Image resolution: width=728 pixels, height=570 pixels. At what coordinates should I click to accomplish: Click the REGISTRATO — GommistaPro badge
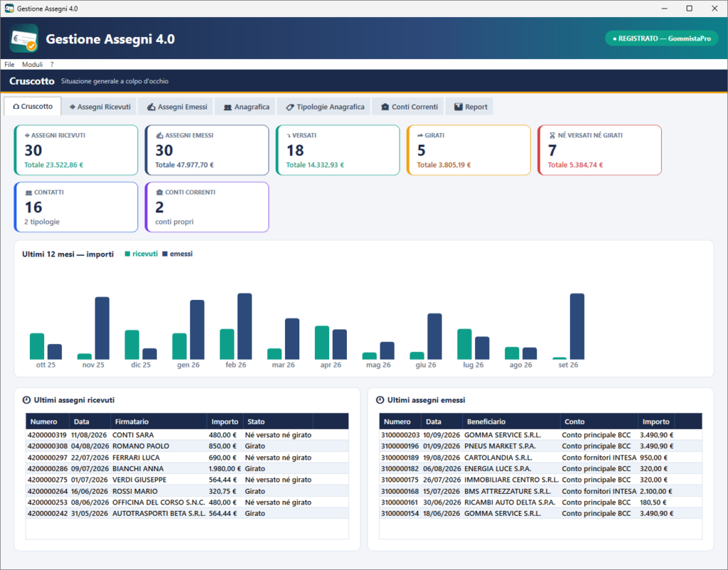click(661, 38)
